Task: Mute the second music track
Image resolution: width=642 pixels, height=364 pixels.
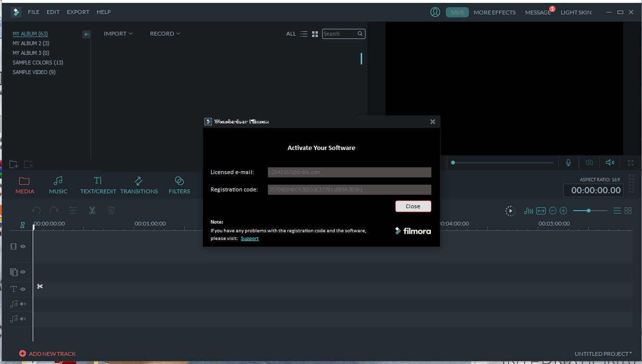Action: click(x=23, y=318)
